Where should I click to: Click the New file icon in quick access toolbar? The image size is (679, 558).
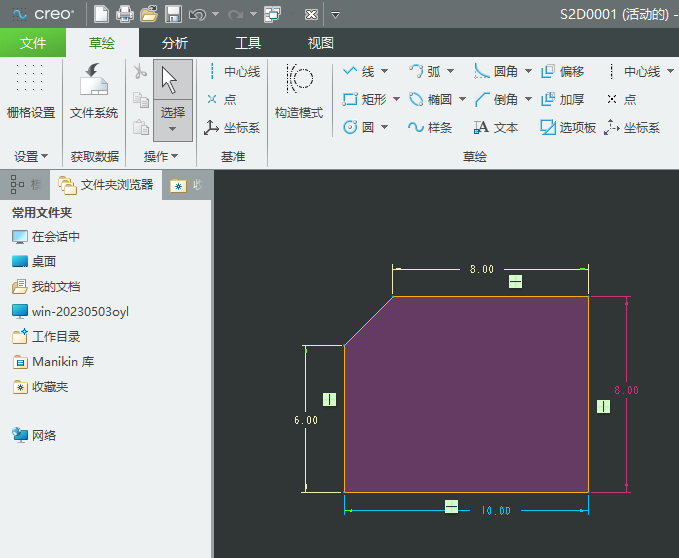101,14
